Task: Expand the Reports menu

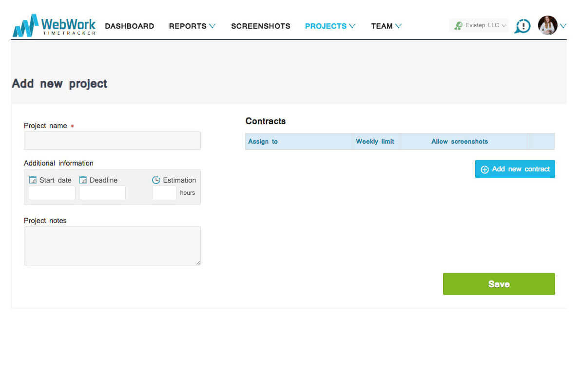Action: [x=192, y=26]
